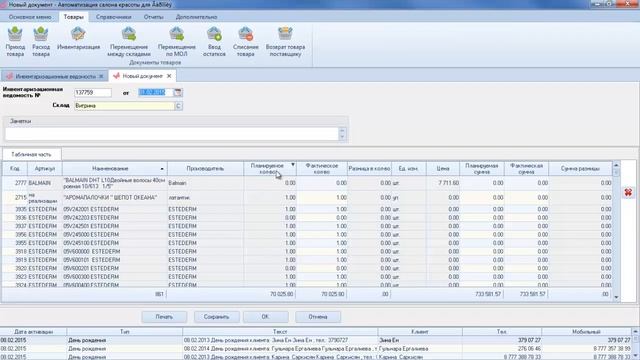Click the Клиент column header in reminders
This screenshot has height=360, width=640.
point(420,332)
